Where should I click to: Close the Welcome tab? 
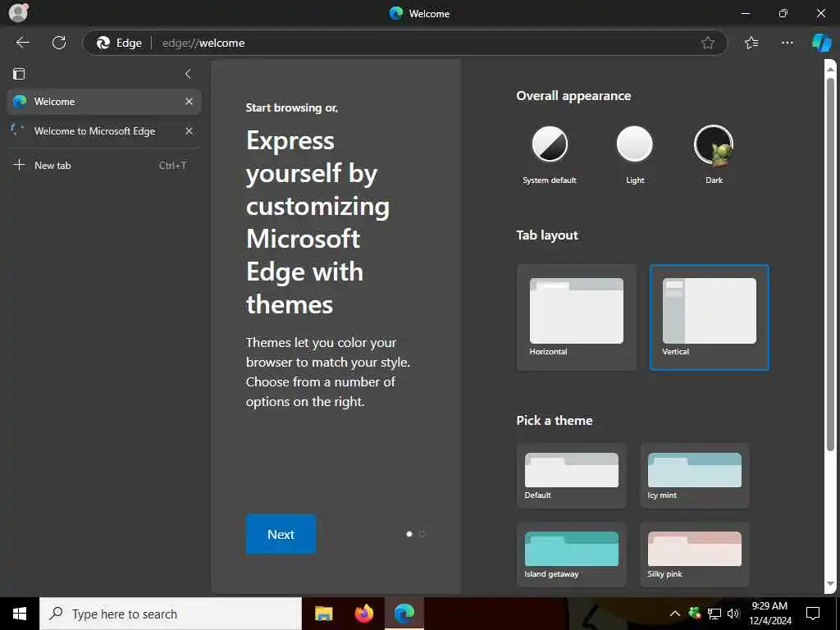pos(189,101)
